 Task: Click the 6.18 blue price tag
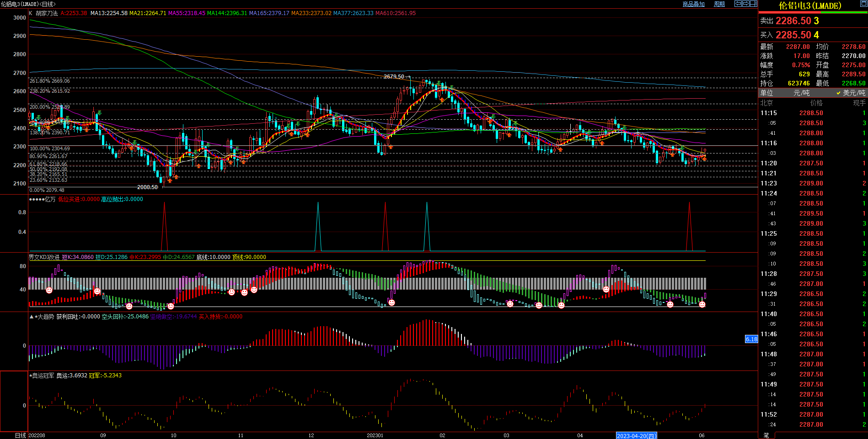click(751, 339)
